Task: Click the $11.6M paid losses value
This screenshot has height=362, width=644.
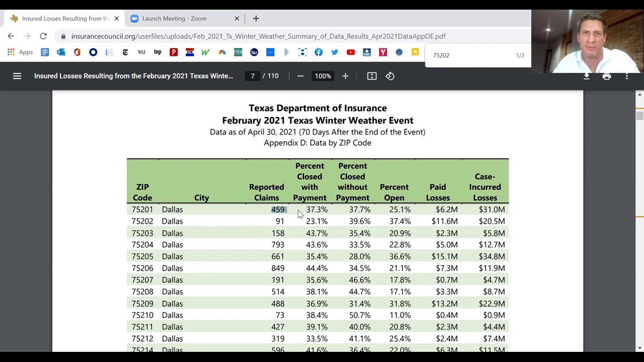Action: tap(445, 221)
